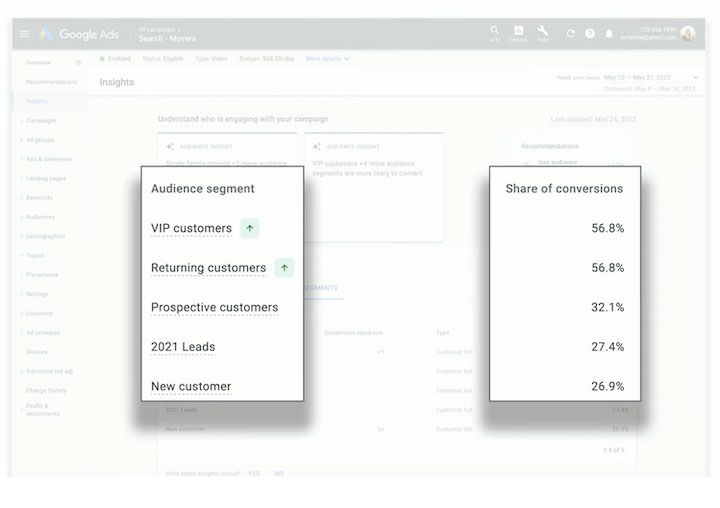This screenshot has width=720, height=508.
Task: Answer YES to insights useful question
Action: [x=254, y=474]
